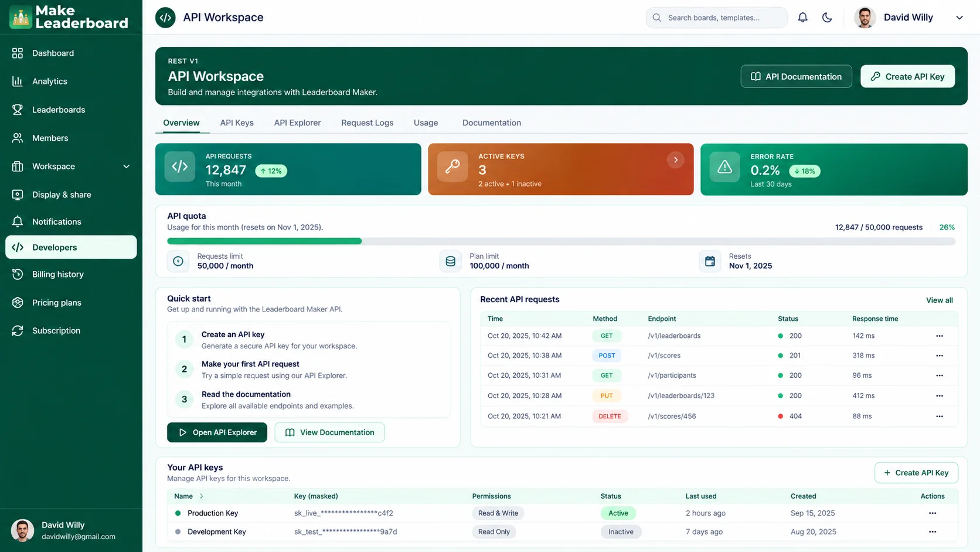
Task: Click masked key sk_test_ ending 9a7d
Action: point(345,532)
